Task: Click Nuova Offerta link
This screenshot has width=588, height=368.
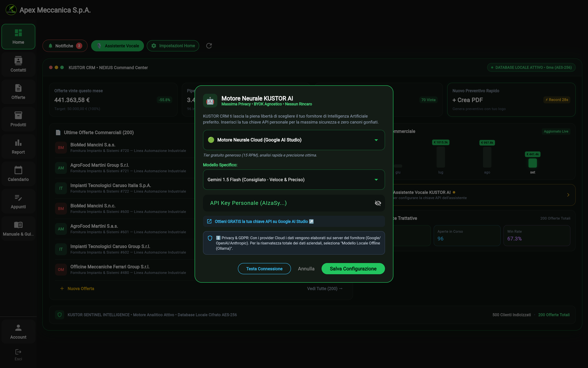Action: coord(77,289)
